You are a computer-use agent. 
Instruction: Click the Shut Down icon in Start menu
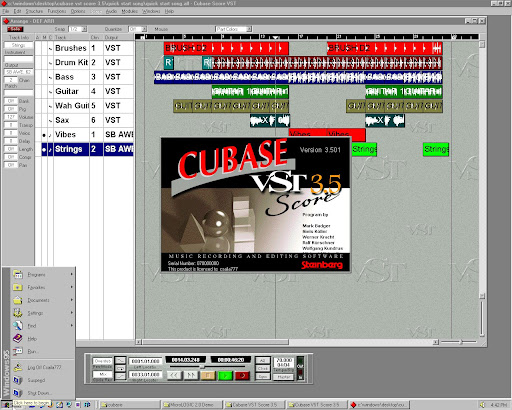coord(18,393)
